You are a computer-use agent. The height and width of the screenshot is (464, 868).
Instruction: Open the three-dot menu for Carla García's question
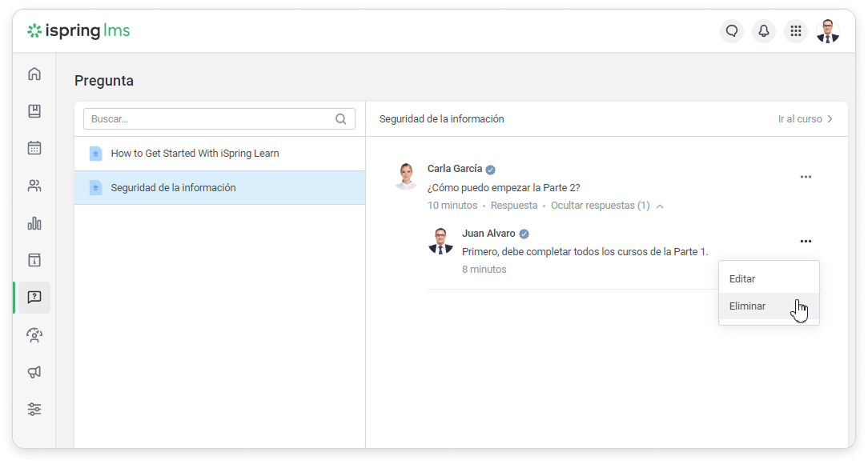pos(806,177)
